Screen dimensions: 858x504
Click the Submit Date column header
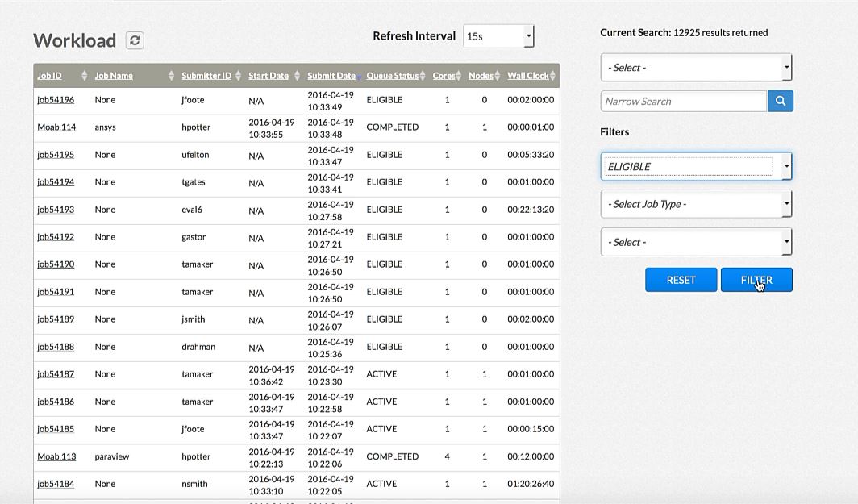pyautogui.click(x=331, y=76)
